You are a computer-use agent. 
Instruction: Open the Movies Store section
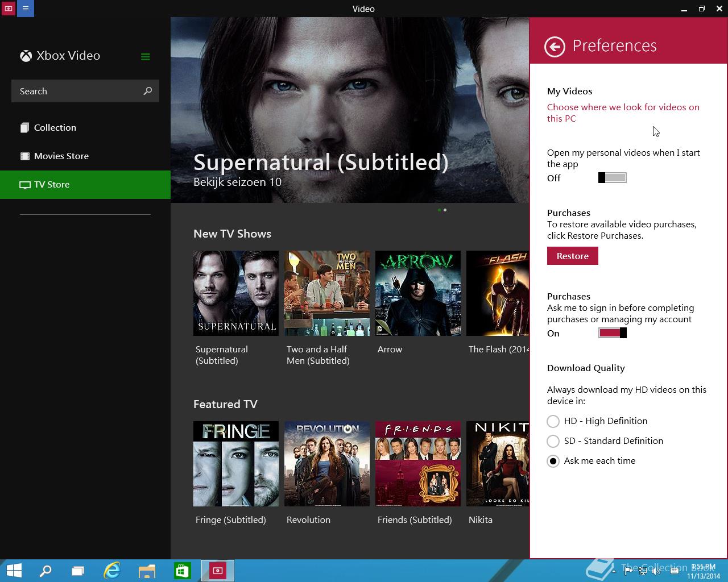(85, 156)
